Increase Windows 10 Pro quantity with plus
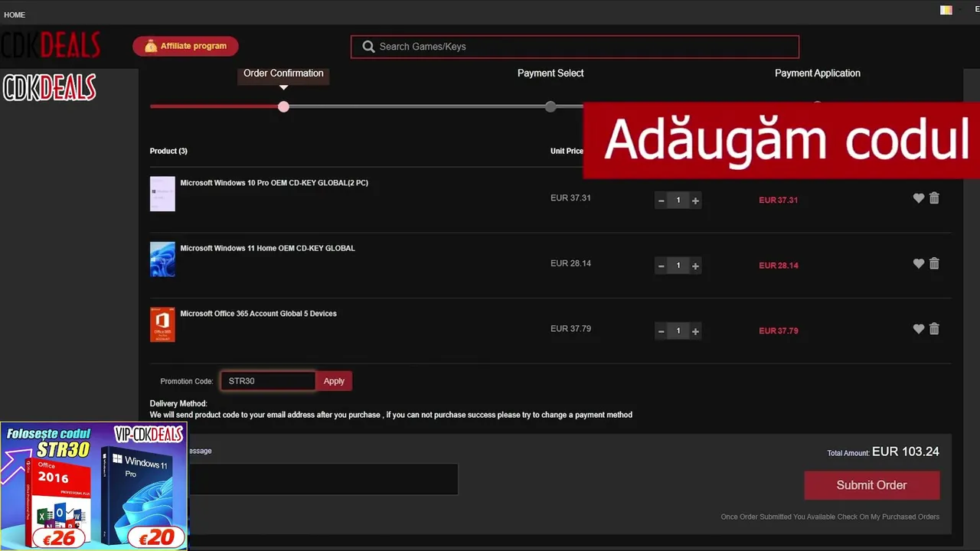 (x=695, y=201)
